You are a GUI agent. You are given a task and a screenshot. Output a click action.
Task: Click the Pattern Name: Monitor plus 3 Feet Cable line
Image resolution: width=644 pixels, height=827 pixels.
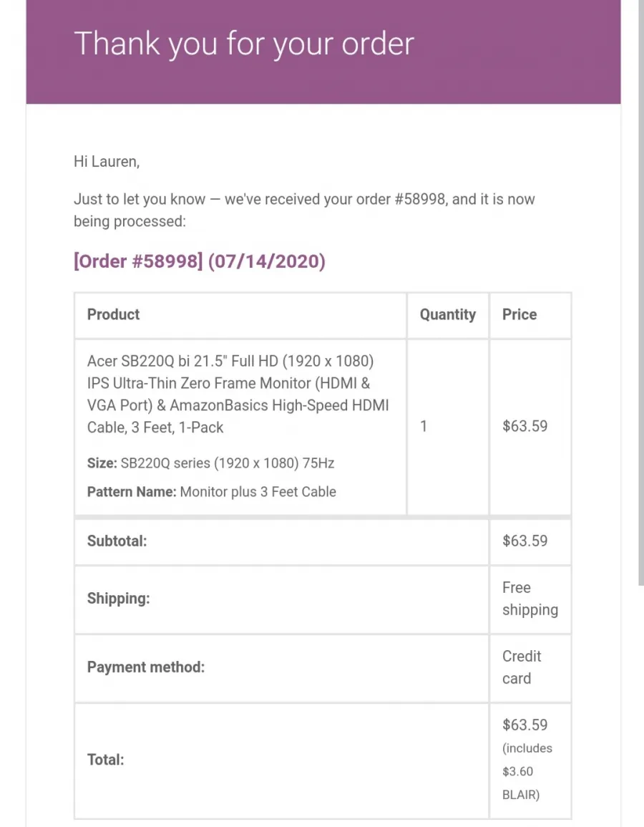(x=211, y=492)
